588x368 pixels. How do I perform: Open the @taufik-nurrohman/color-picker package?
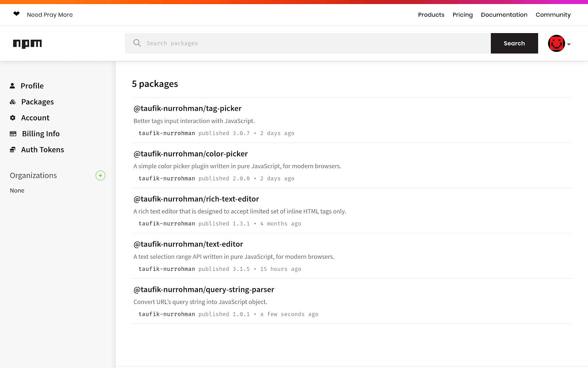pyautogui.click(x=191, y=154)
